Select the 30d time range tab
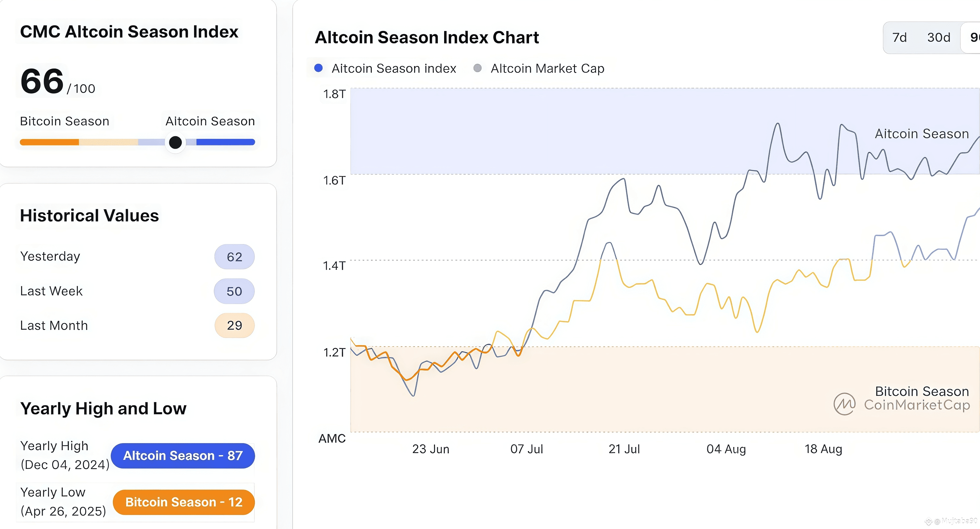Screen dimensions: 980x529 point(939,37)
